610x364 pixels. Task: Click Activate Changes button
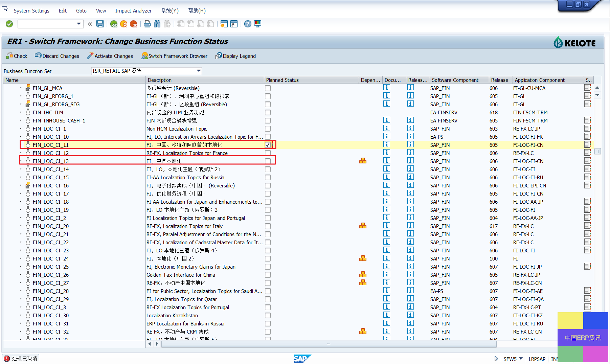pyautogui.click(x=110, y=56)
